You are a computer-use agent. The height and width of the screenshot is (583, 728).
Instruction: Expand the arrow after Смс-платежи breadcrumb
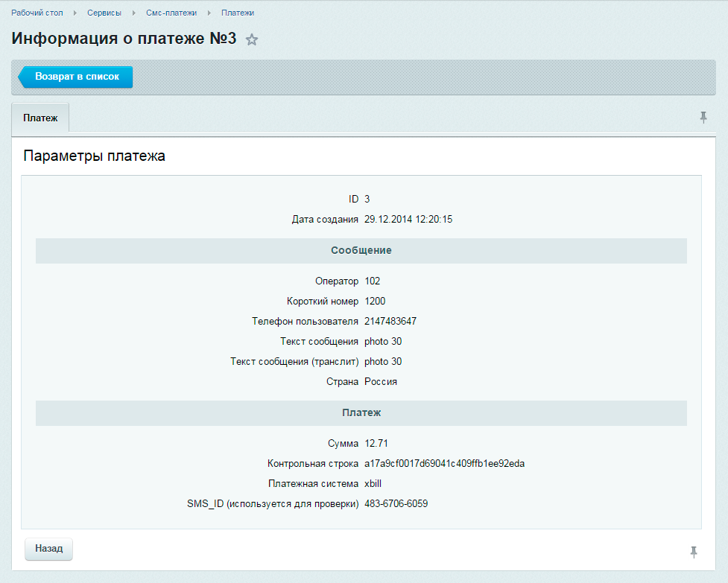coord(209,13)
